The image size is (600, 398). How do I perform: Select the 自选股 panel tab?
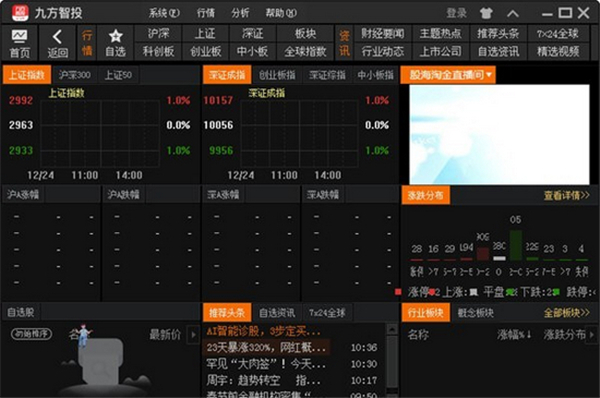pos(21,312)
